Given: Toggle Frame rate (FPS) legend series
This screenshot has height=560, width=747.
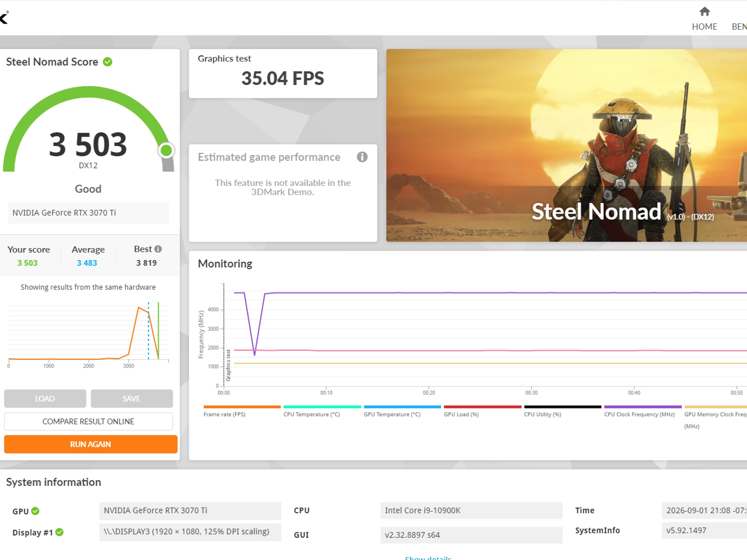Looking at the screenshot, I should click(242, 412).
